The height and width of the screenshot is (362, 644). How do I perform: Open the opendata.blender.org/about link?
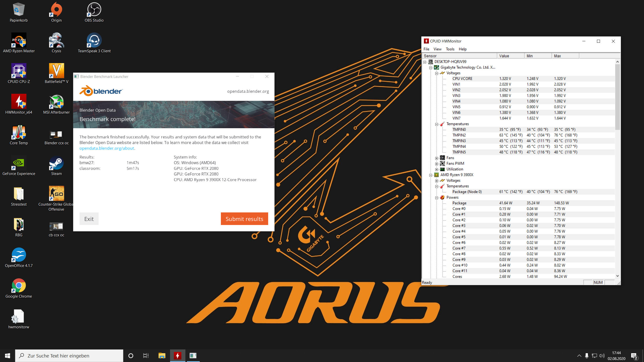pyautogui.click(x=107, y=148)
